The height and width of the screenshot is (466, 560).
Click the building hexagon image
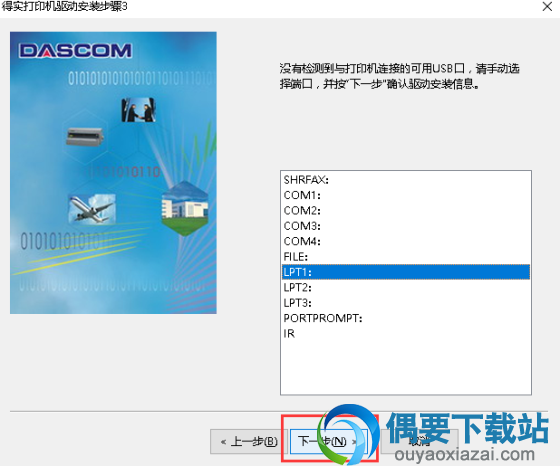click(x=185, y=209)
